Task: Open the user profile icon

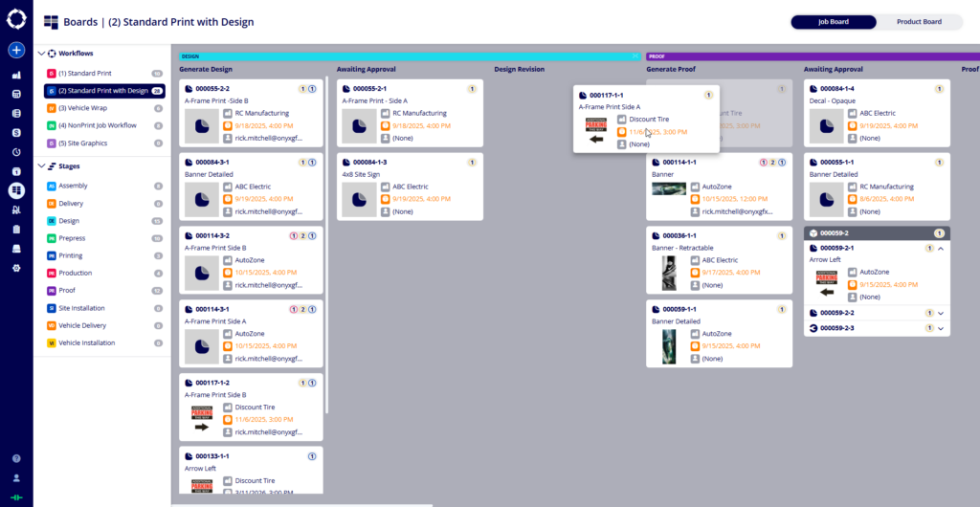Action: click(16, 477)
